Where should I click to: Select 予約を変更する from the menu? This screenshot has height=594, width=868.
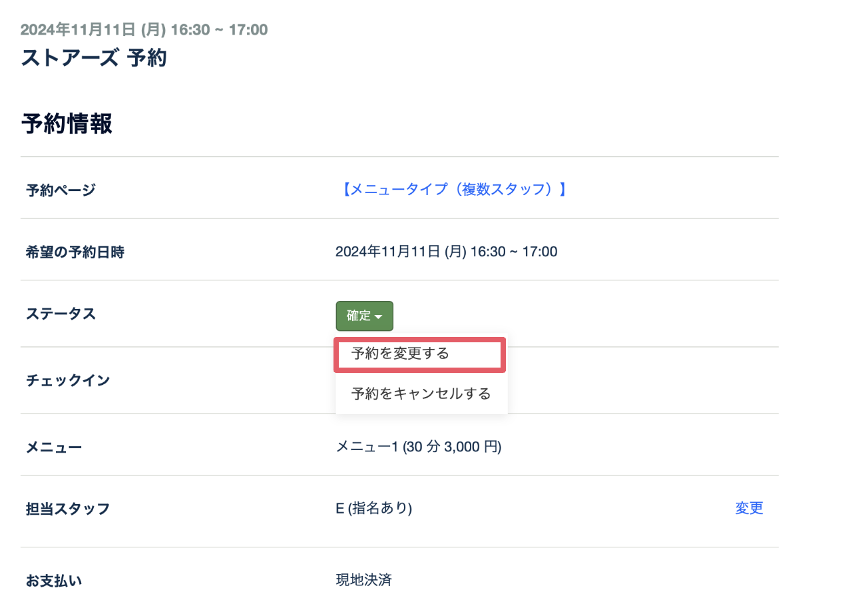pyautogui.click(x=401, y=354)
